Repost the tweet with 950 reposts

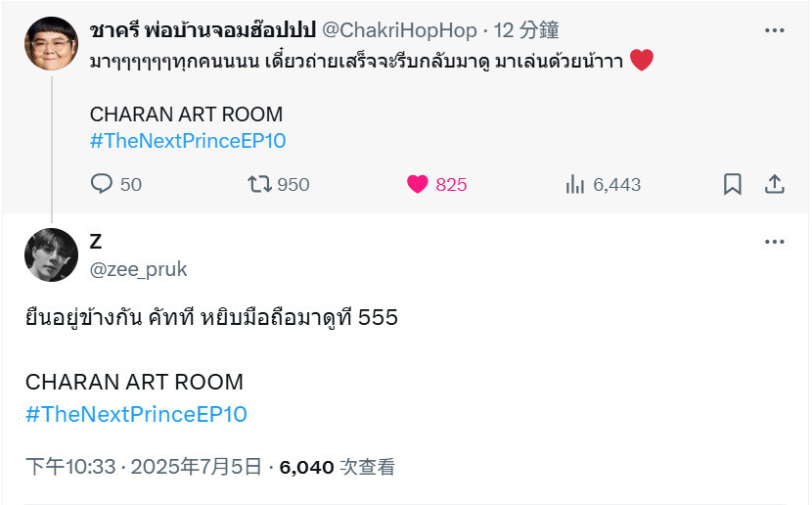[x=259, y=184]
